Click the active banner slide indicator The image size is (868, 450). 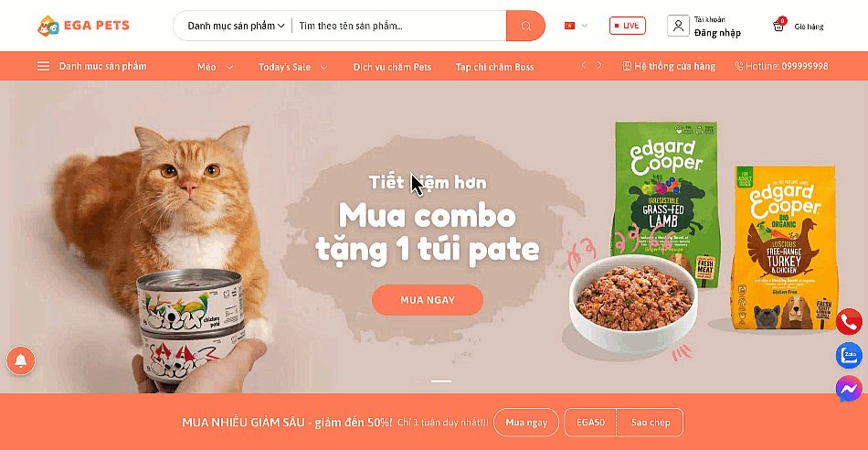click(441, 381)
